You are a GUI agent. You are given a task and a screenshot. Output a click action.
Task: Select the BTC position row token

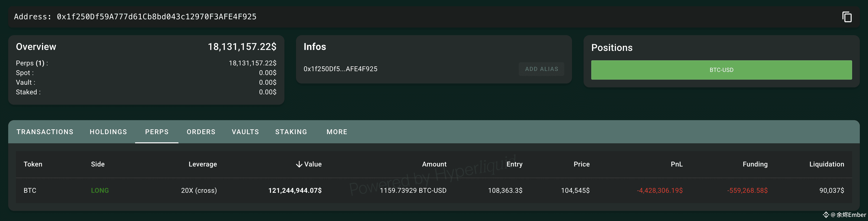click(30, 191)
